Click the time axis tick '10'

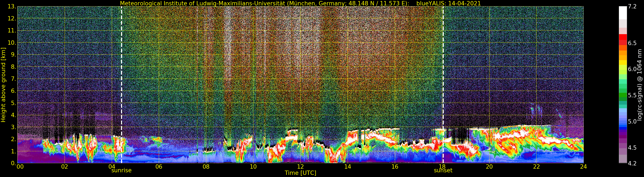[253, 166]
